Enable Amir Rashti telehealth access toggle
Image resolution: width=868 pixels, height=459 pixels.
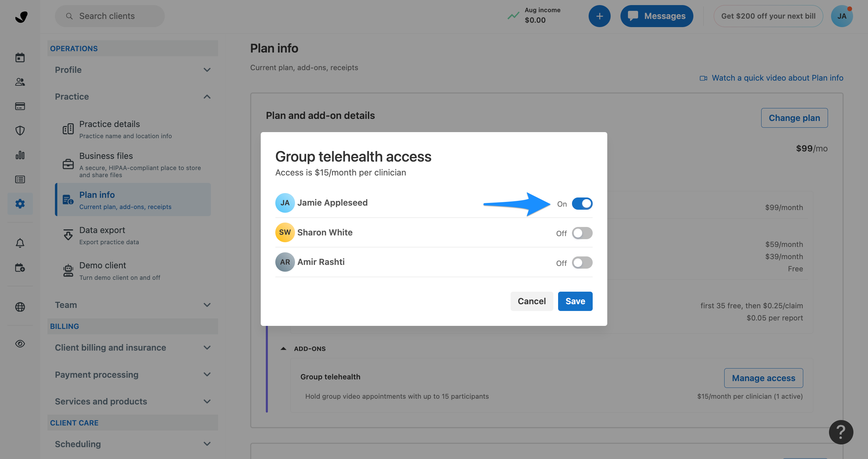click(582, 263)
